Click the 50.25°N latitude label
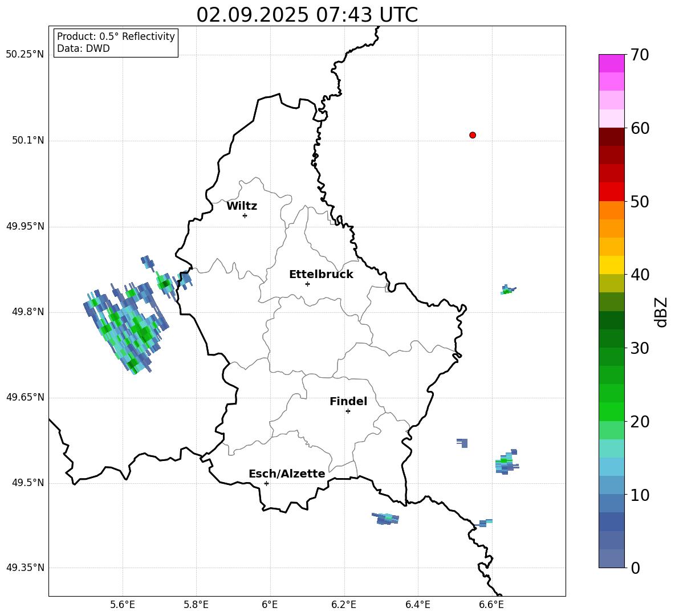The image size is (675, 616). pyautogui.click(x=25, y=55)
